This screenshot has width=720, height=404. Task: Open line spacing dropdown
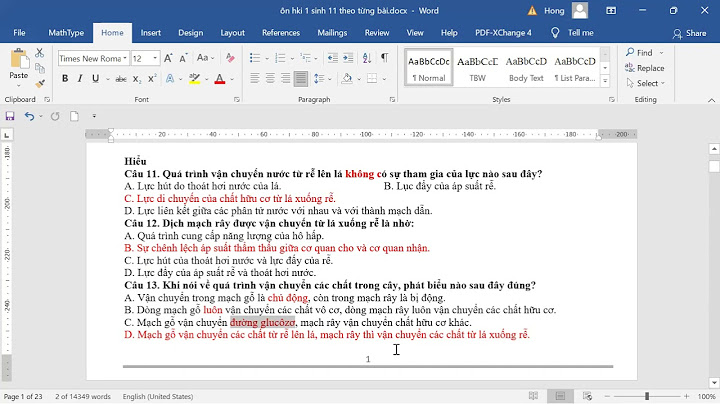tap(322, 79)
